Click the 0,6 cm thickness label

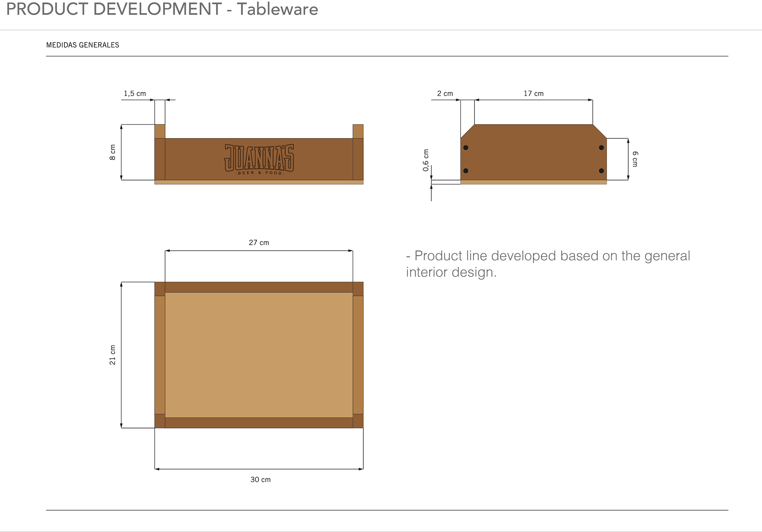426,160
